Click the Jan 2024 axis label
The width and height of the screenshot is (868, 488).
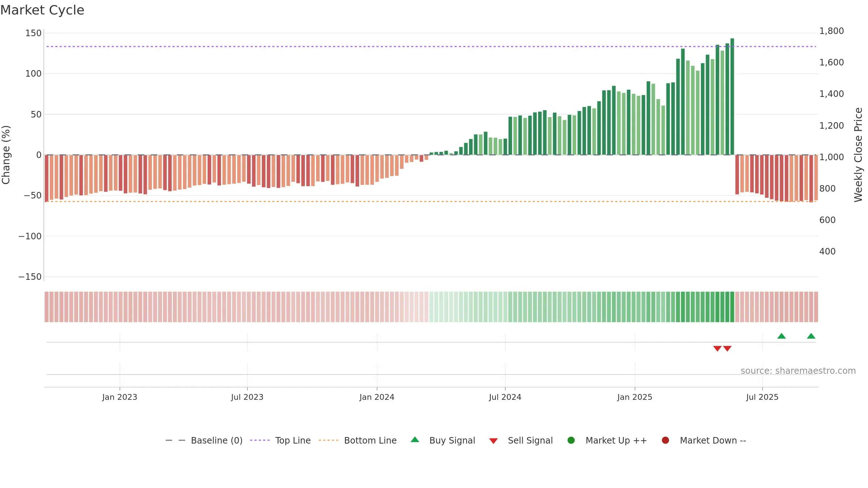click(377, 397)
